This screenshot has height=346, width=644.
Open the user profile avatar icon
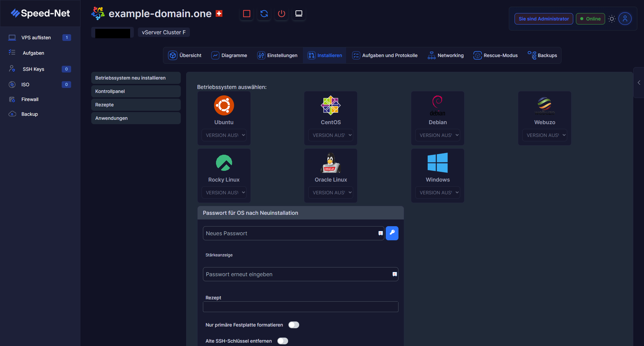625,19
